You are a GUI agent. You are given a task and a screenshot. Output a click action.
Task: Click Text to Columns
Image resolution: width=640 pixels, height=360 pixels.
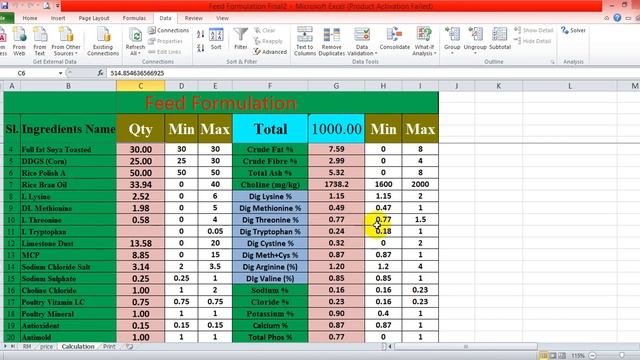point(305,41)
